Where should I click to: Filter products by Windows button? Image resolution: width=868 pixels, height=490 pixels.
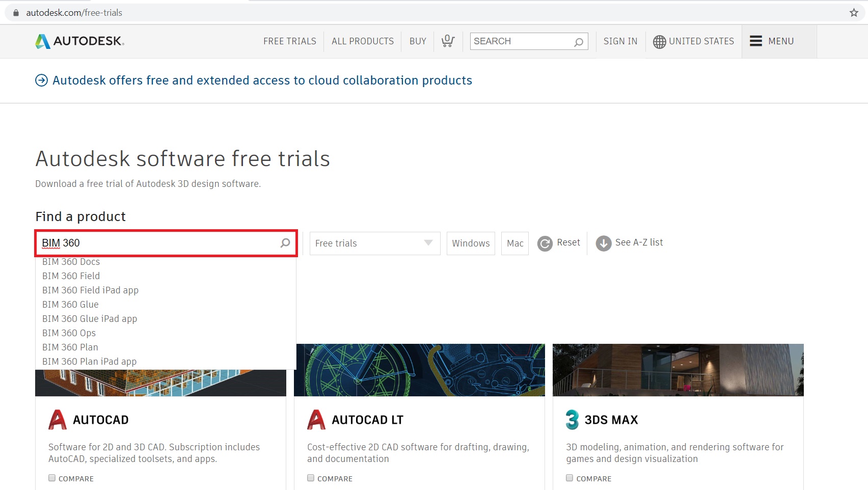point(471,243)
